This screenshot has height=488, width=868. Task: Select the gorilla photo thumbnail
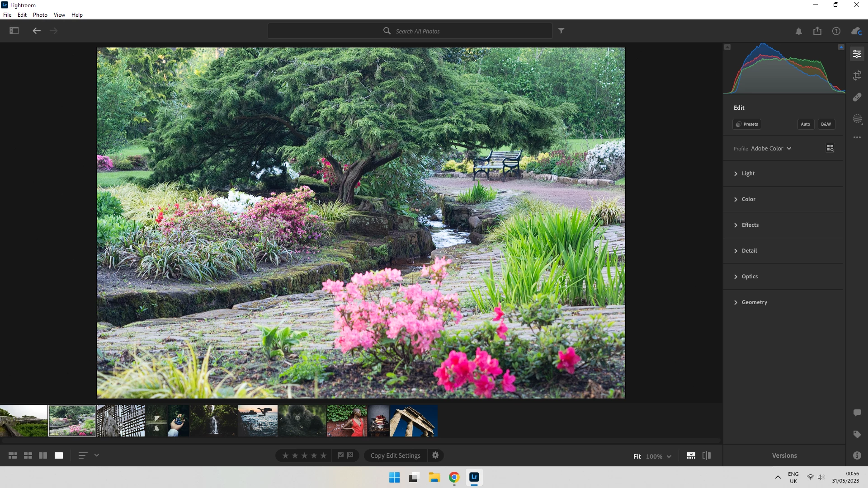point(302,421)
